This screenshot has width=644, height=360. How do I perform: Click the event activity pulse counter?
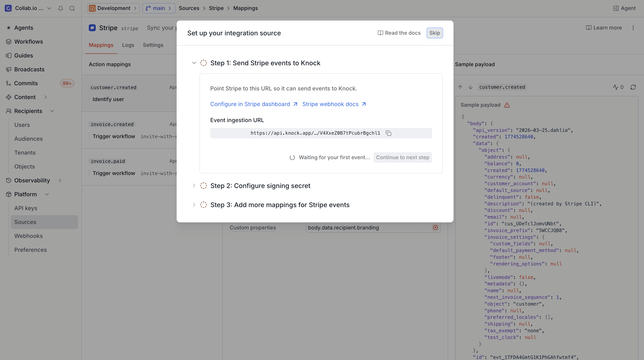coord(618,87)
